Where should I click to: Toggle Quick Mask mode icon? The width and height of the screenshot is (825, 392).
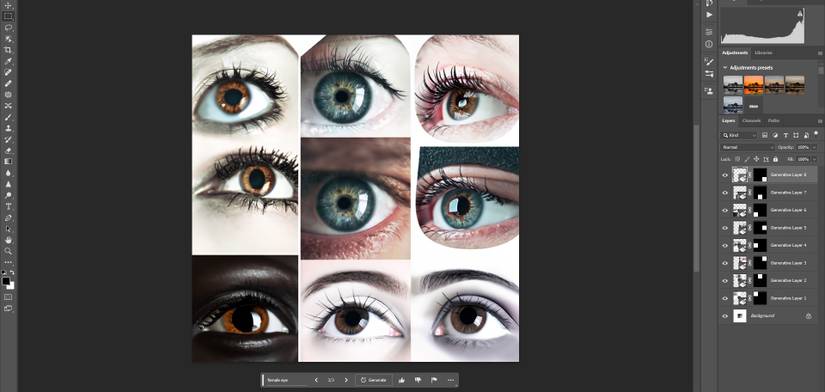(x=8, y=297)
